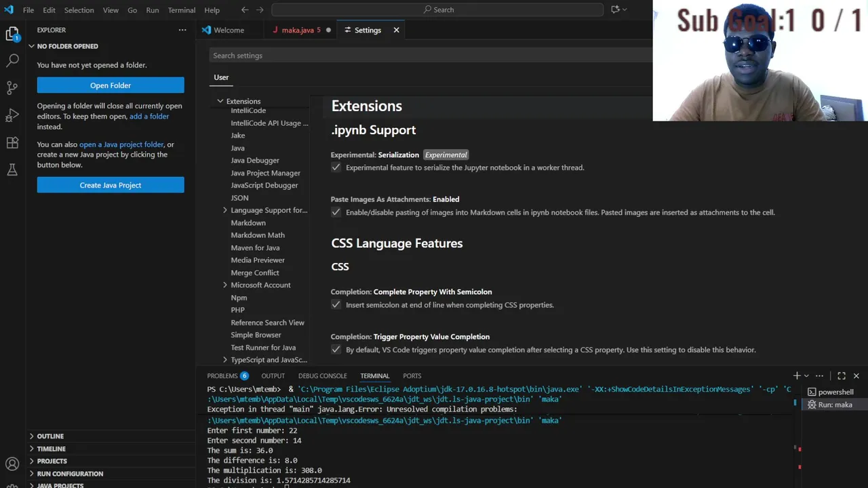
Task: Open the Copilot dropdown arrow in title bar
Action: 625,9
